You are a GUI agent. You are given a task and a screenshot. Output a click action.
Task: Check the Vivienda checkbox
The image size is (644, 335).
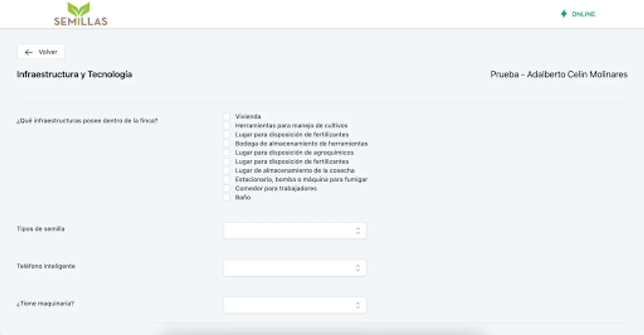point(226,117)
